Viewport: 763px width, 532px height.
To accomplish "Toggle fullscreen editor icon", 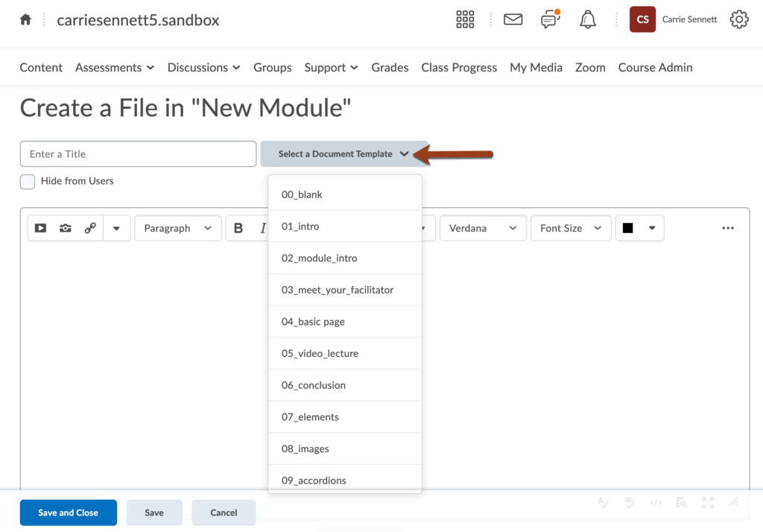I will coord(708,503).
